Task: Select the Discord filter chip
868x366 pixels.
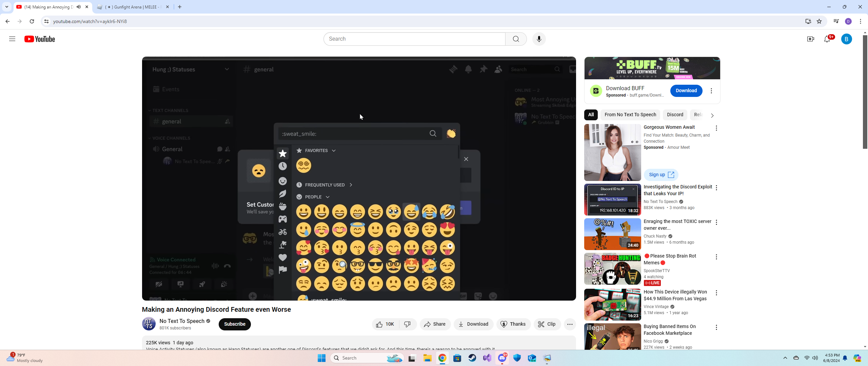Action: tap(675, 115)
